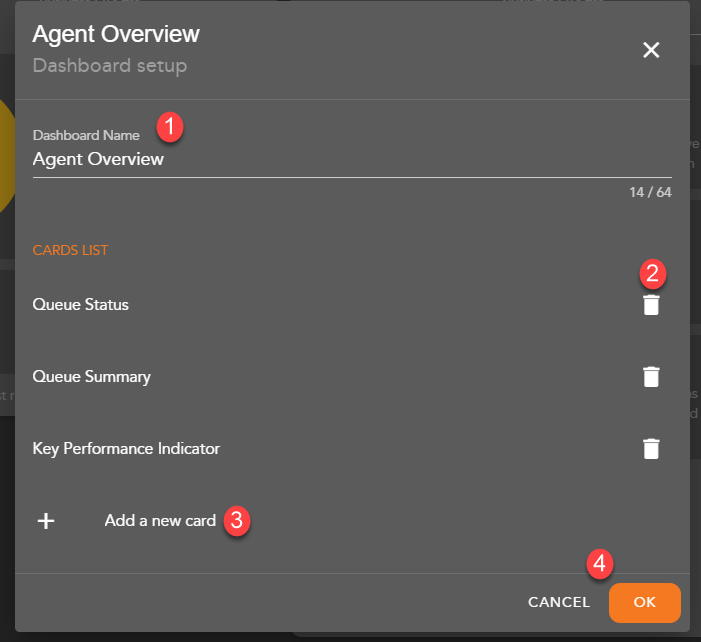
Task: Click the 14 / 64 character counter
Action: pos(650,192)
